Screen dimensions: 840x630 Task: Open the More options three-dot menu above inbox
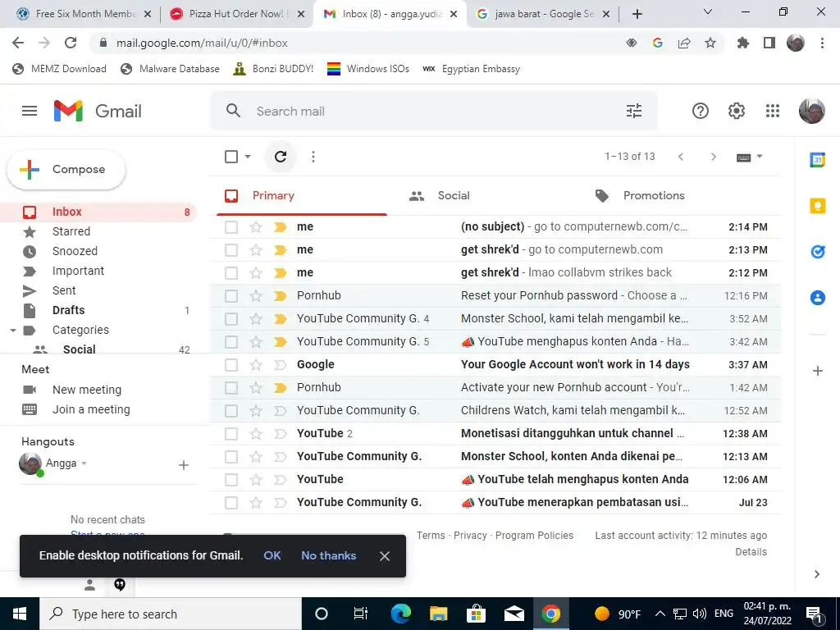click(x=313, y=157)
